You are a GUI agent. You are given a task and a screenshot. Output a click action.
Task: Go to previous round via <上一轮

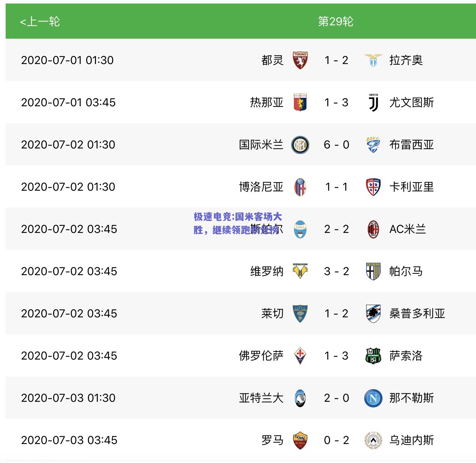40,22
